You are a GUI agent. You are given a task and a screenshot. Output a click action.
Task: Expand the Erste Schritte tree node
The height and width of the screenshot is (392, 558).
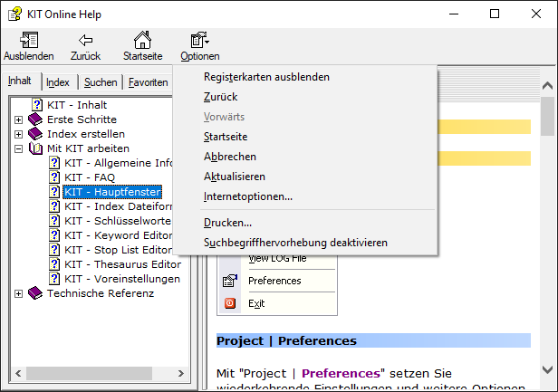19,120
